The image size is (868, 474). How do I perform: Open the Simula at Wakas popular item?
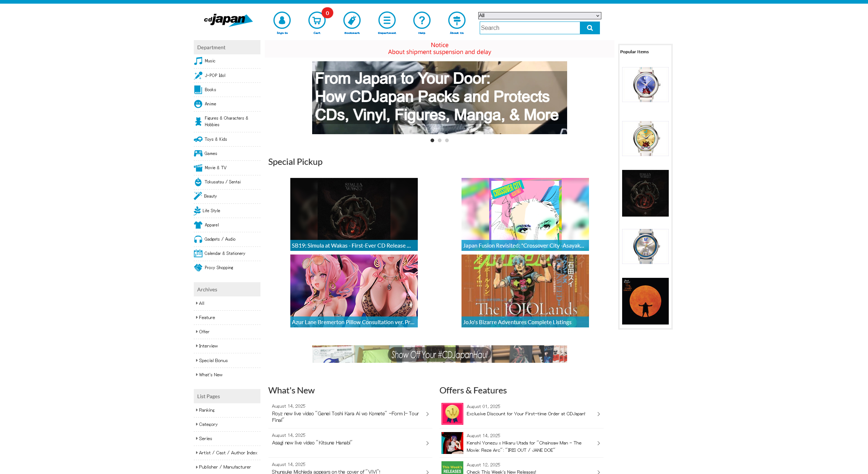[x=645, y=193]
